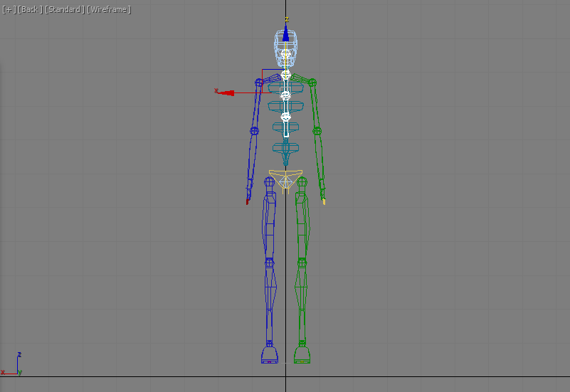570x392 pixels.
Task: Select the green clavicle bone
Action: [300, 78]
